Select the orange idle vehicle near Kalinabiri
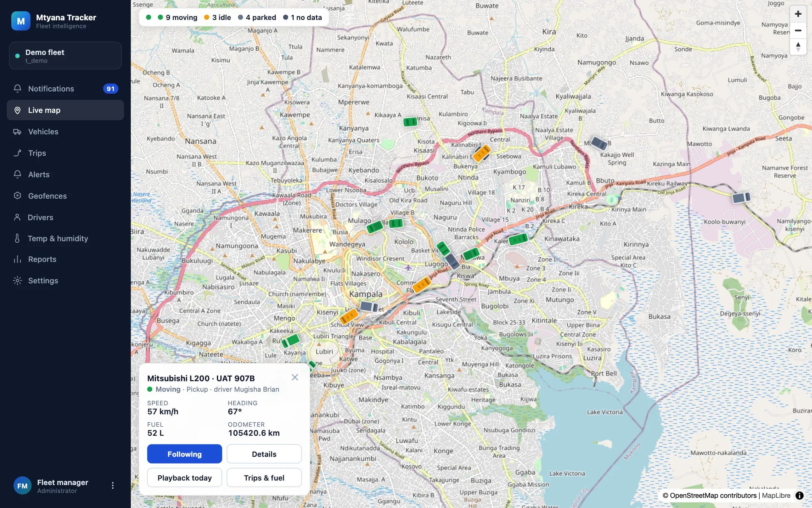The image size is (812, 508). pyautogui.click(x=482, y=153)
